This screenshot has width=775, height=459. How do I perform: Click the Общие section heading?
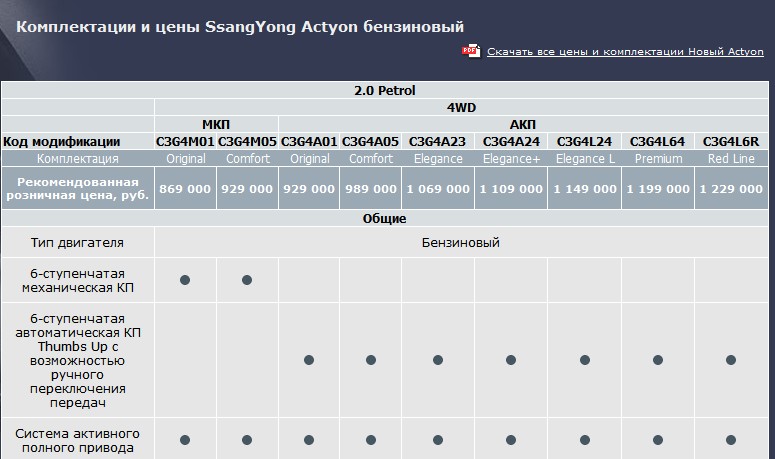click(x=385, y=218)
